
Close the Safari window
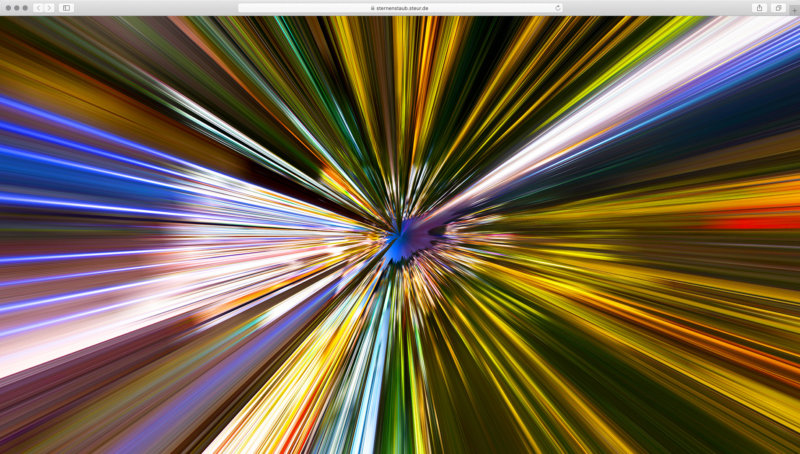click(x=8, y=7)
